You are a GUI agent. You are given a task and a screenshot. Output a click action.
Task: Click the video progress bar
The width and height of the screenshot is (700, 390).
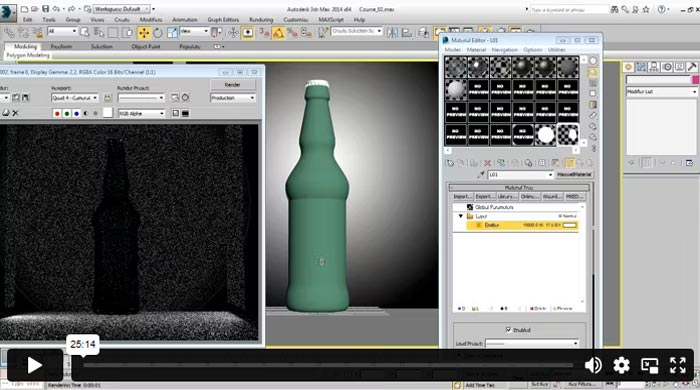[328, 365]
